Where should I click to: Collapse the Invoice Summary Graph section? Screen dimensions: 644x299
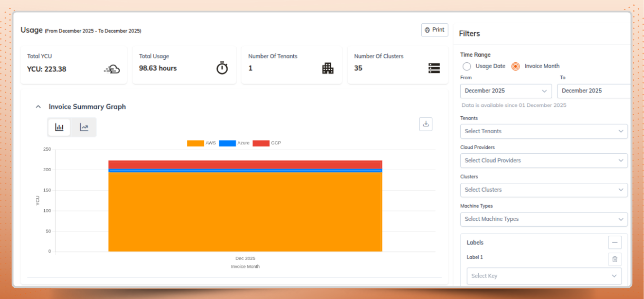38,106
